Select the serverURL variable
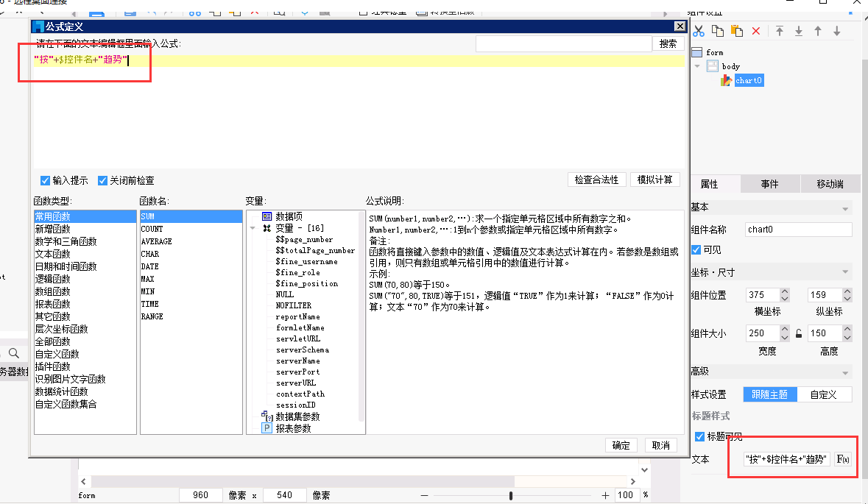This screenshot has width=868, height=504. (296, 383)
